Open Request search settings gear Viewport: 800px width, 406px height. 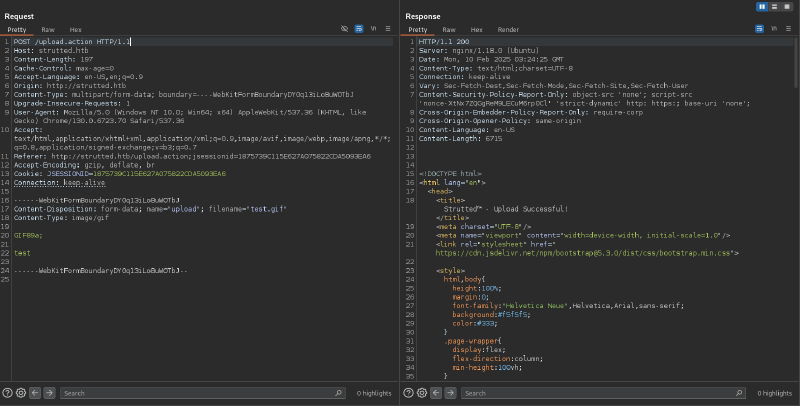[21, 393]
